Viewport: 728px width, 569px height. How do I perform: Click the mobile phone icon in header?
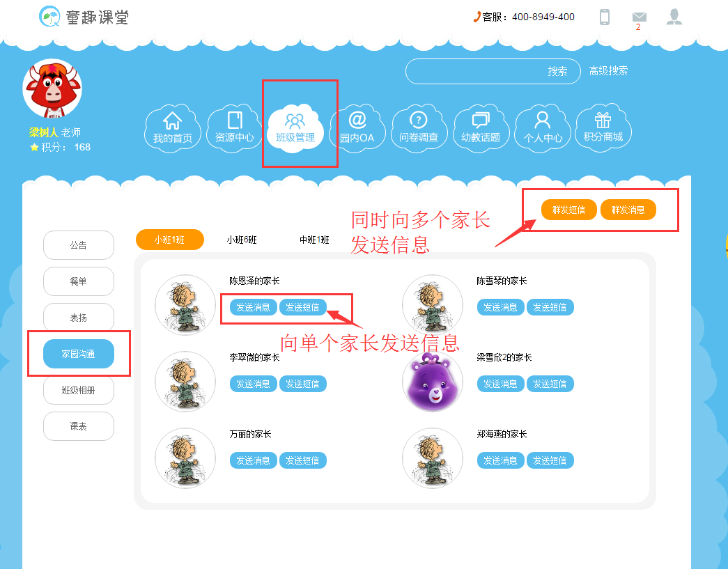605,17
